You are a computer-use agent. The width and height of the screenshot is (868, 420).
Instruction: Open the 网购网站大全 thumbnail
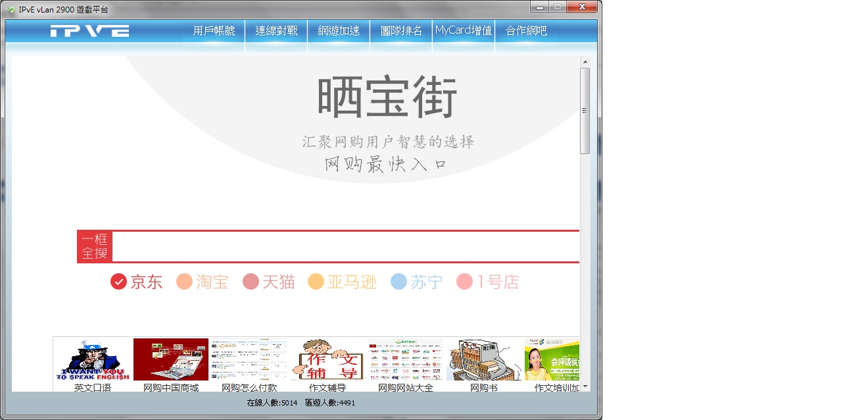pos(406,359)
